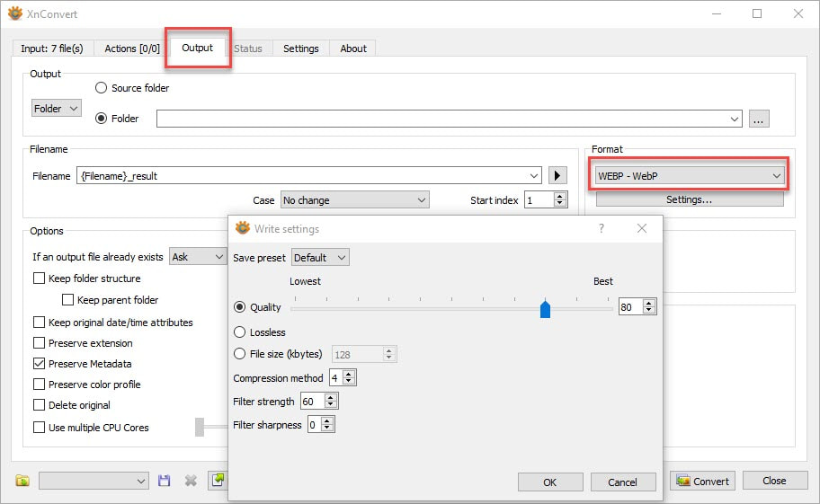
Task: Enable Preserve extension checkbox
Action: (x=39, y=343)
